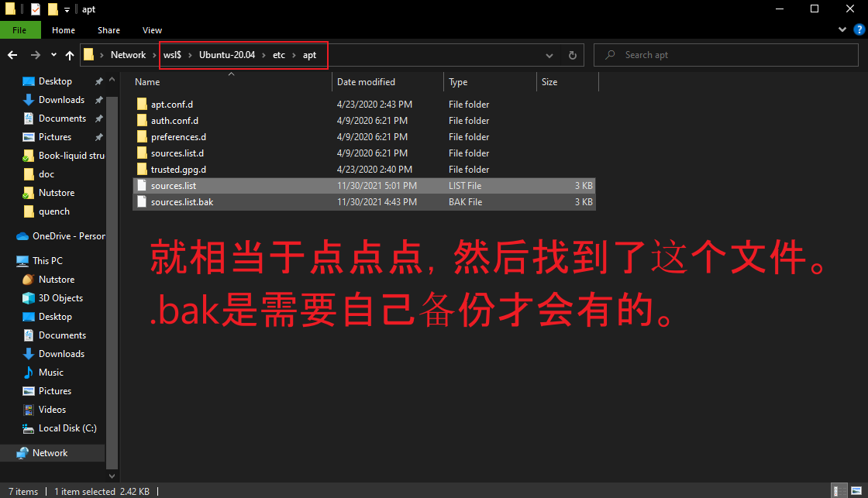Open Documents under This PC
The width and height of the screenshot is (868, 498).
pos(62,335)
